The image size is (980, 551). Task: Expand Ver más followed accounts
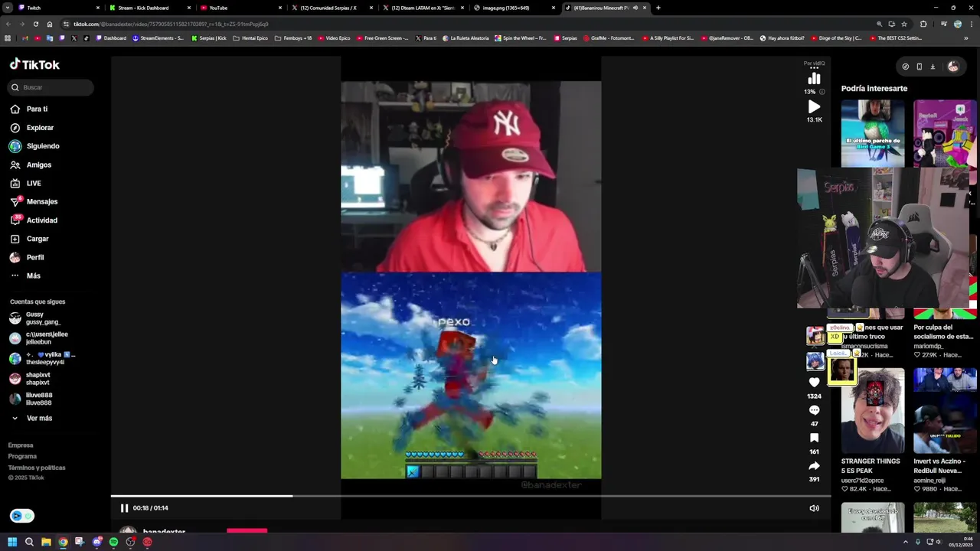(x=39, y=419)
